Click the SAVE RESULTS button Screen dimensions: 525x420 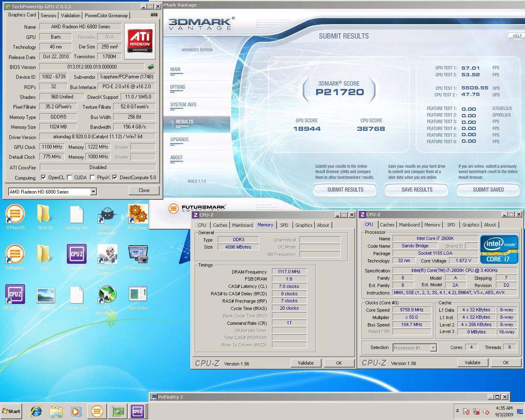417,189
